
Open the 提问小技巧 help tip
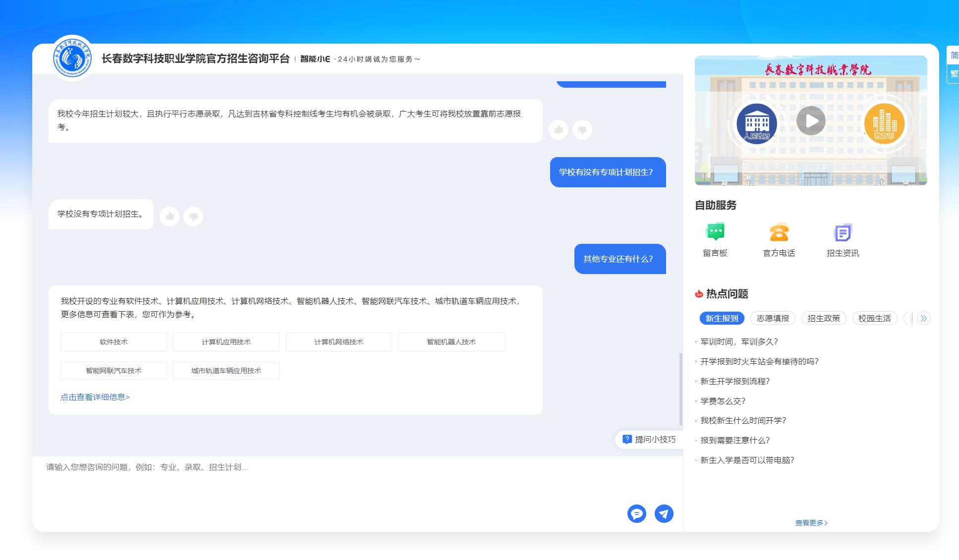(x=649, y=440)
